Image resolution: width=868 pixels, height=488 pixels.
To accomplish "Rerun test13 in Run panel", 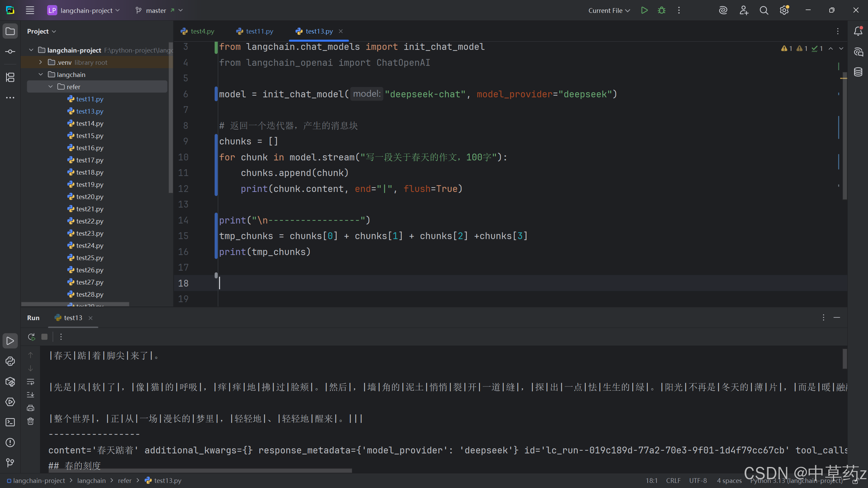I will (31, 337).
